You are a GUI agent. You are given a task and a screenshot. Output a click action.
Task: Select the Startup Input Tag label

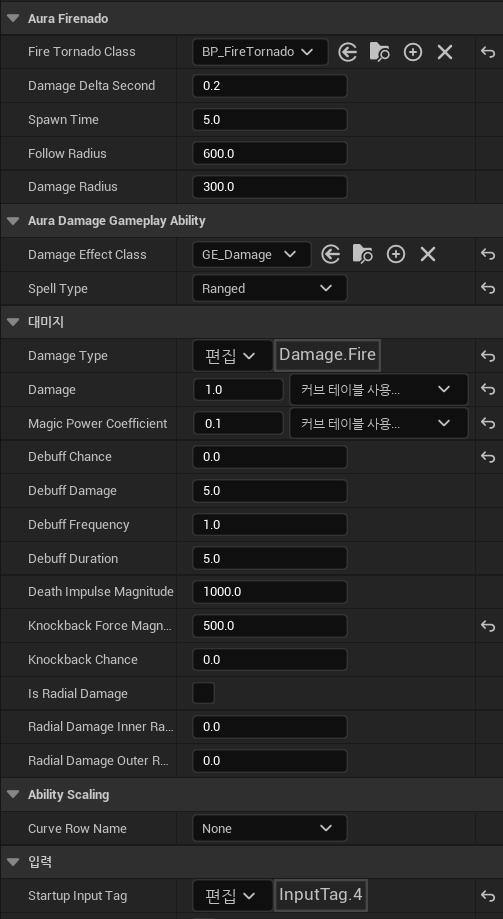coord(77,896)
